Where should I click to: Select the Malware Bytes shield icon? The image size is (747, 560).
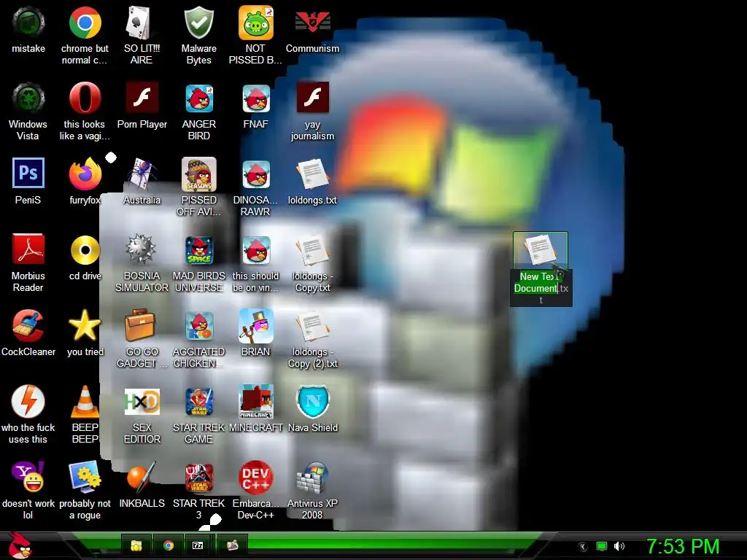[x=198, y=23]
